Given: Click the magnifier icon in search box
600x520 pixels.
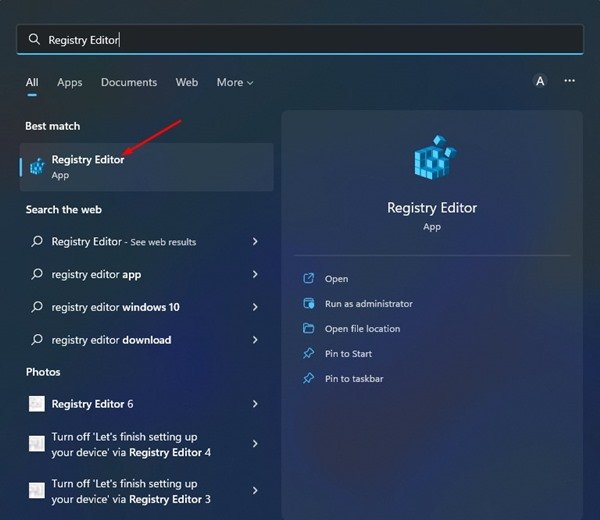Looking at the screenshot, I should pos(34,39).
